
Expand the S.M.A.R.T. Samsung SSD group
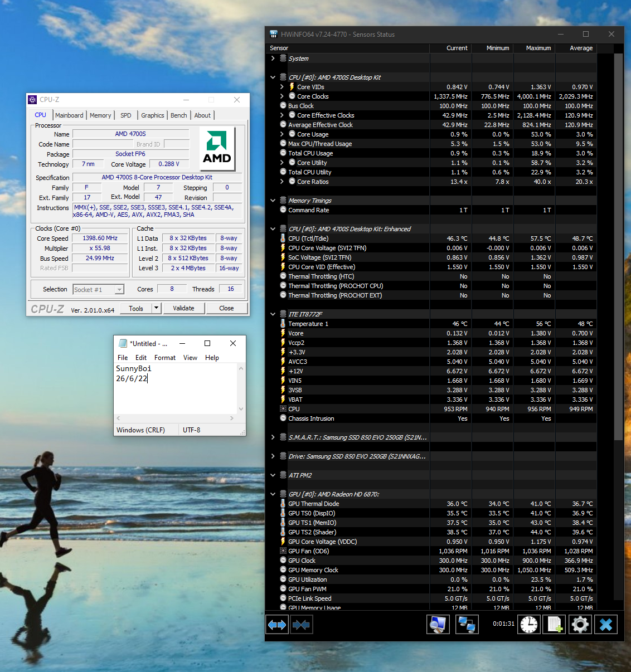tap(273, 437)
